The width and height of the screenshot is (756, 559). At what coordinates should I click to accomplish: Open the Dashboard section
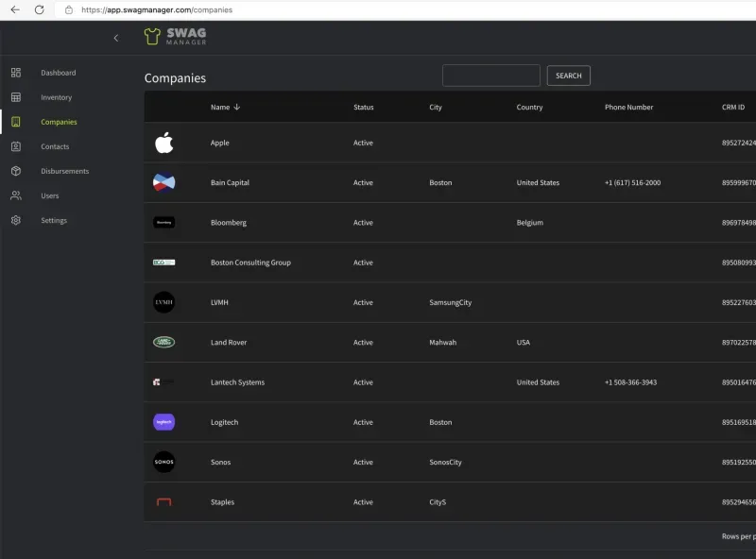pyautogui.click(x=58, y=73)
